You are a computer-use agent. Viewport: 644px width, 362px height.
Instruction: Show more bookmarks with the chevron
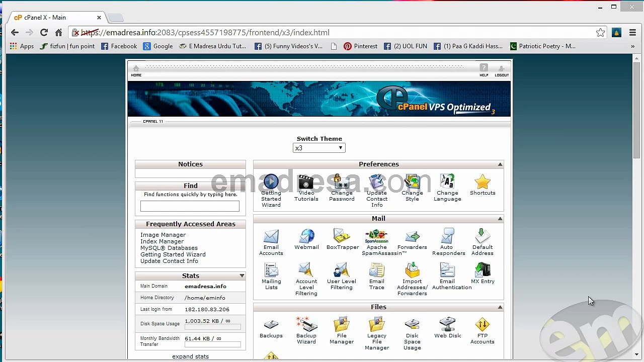[x=632, y=46]
